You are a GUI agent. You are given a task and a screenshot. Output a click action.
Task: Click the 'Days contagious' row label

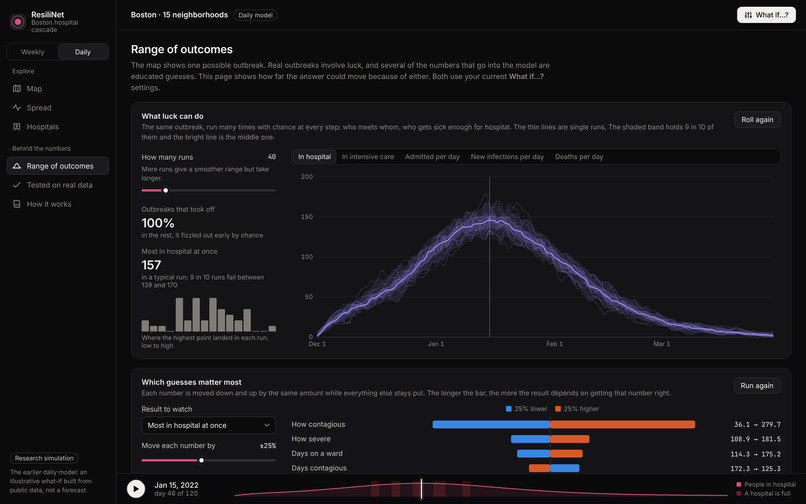[319, 468]
